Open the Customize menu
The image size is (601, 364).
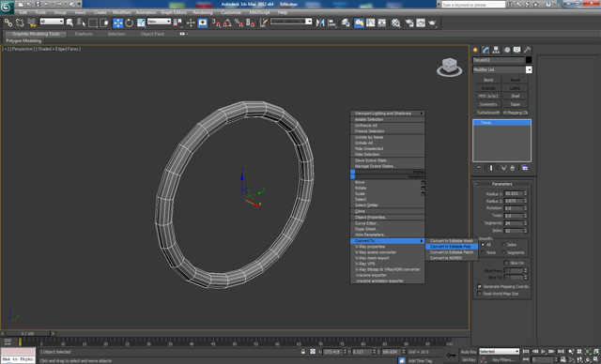[231, 12]
